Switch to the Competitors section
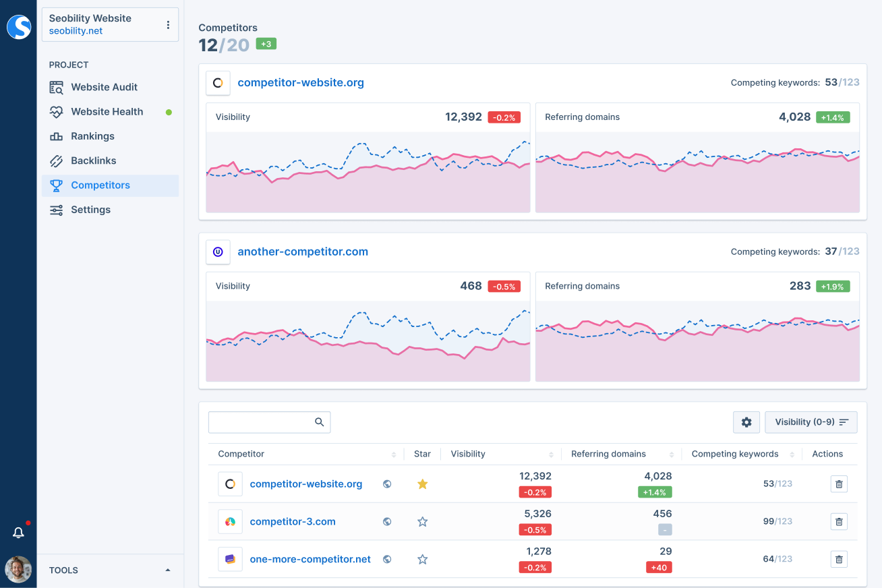Screen dimensions: 882x588 [100, 185]
